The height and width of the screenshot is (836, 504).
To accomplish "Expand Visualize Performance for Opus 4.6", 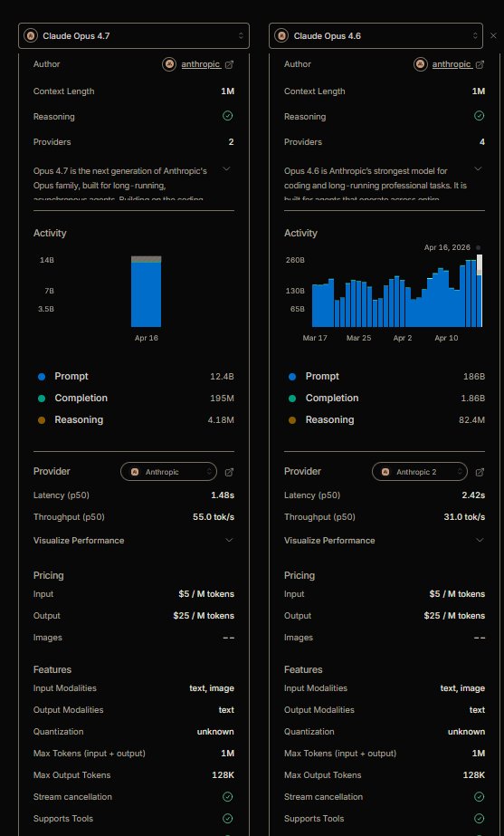I will coord(385,540).
